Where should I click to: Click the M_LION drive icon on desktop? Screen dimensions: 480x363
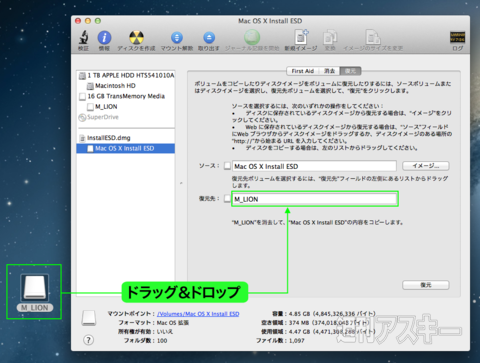coord(34,287)
